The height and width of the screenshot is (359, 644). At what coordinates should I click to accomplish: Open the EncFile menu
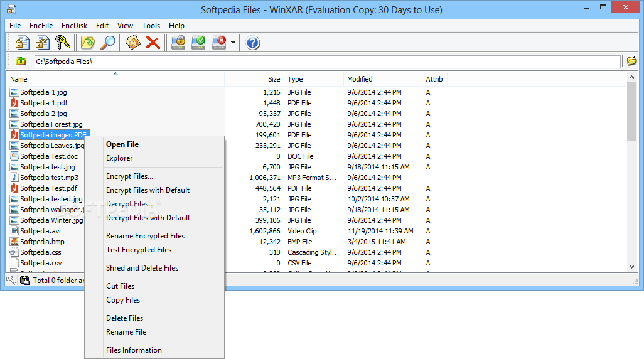pyautogui.click(x=41, y=26)
